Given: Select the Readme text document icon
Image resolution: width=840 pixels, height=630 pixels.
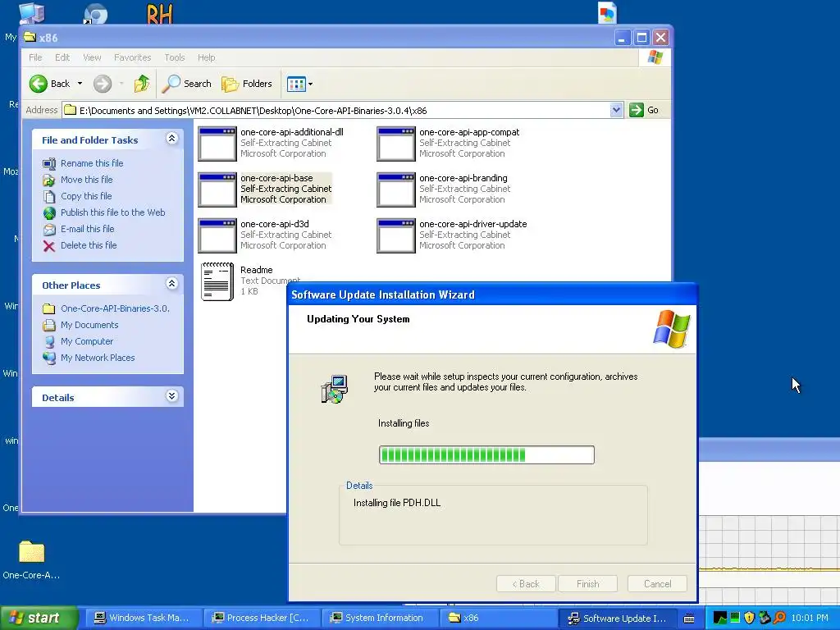Looking at the screenshot, I should [x=217, y=281].
